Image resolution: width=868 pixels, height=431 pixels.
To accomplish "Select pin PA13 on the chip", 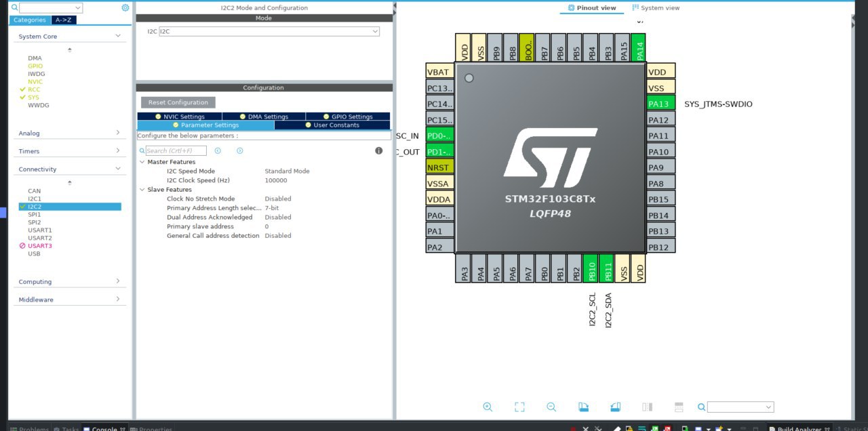I will [660, 104].
